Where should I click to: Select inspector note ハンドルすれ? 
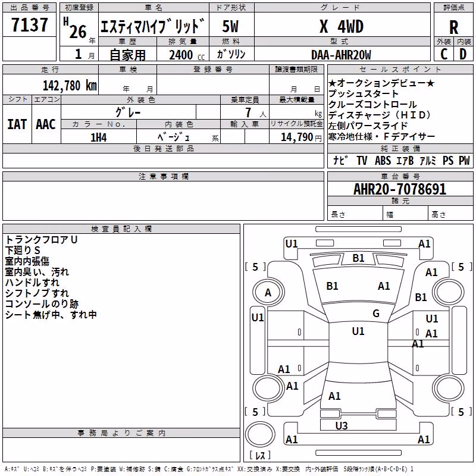(32, 282)
